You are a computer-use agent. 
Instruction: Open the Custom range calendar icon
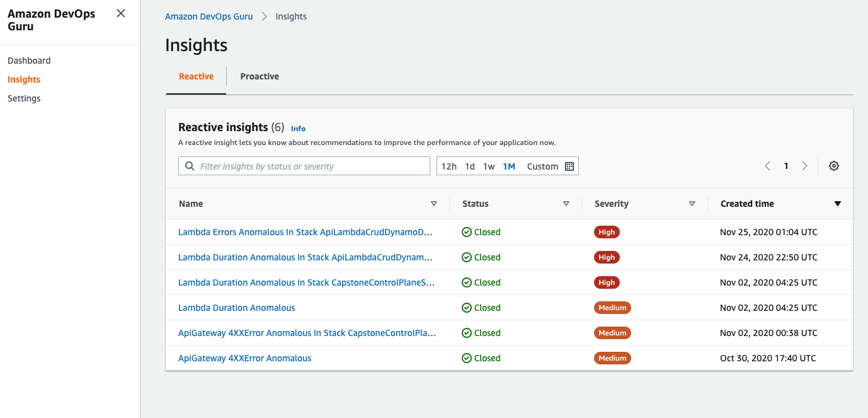tap(569, 166)
